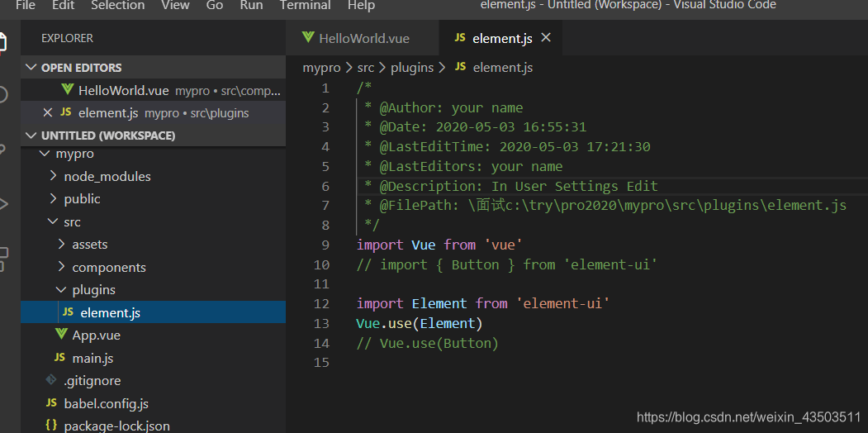Open the Terminal menu
868x433 pixels.
point(305,6)
